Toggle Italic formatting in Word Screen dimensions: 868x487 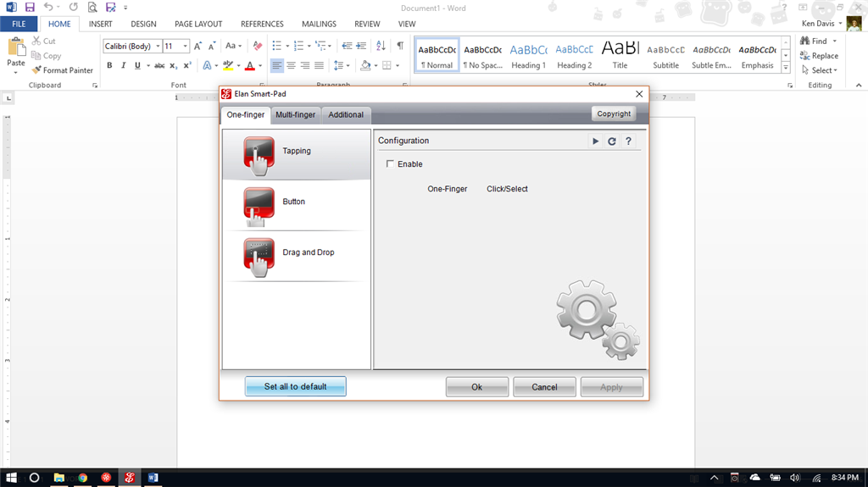coord(123,65)
